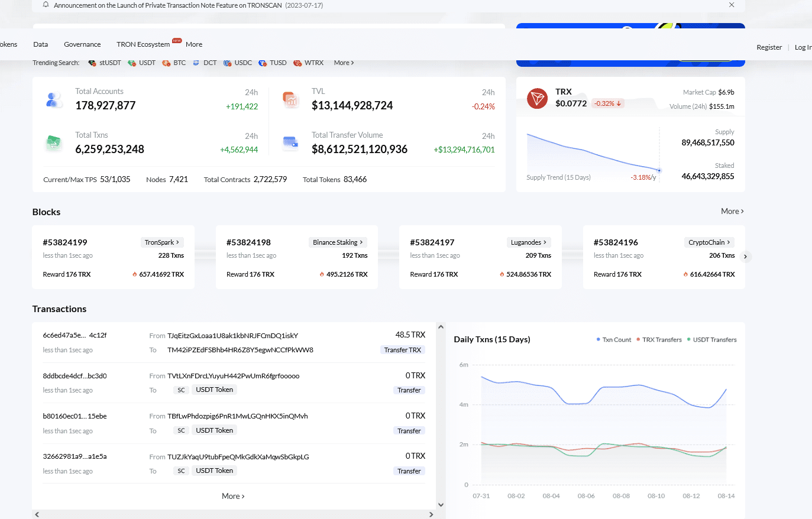Click the stUSDT trending search link

point(110,63)
